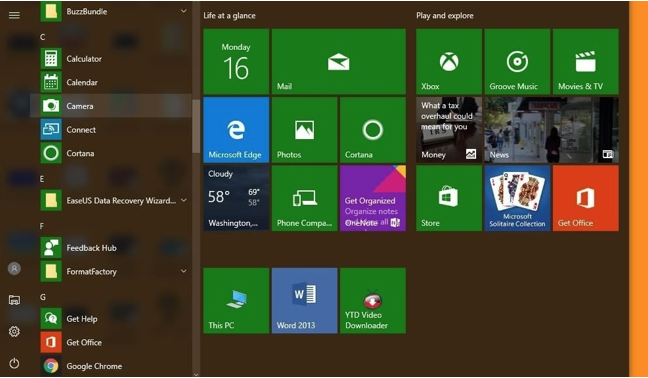Click the Power icon in sidebar
648x378 pixels.
click(14, 363)
